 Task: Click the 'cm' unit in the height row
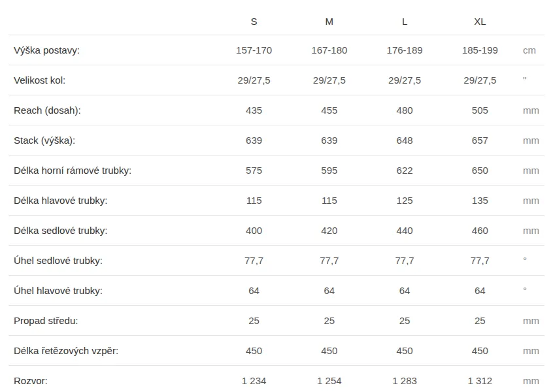(x=529, y=50)
